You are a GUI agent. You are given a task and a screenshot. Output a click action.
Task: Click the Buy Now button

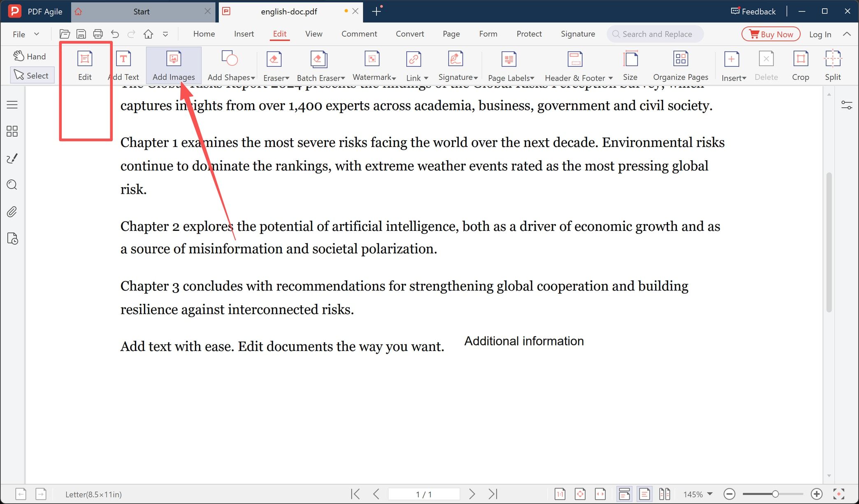click(771, 34)
